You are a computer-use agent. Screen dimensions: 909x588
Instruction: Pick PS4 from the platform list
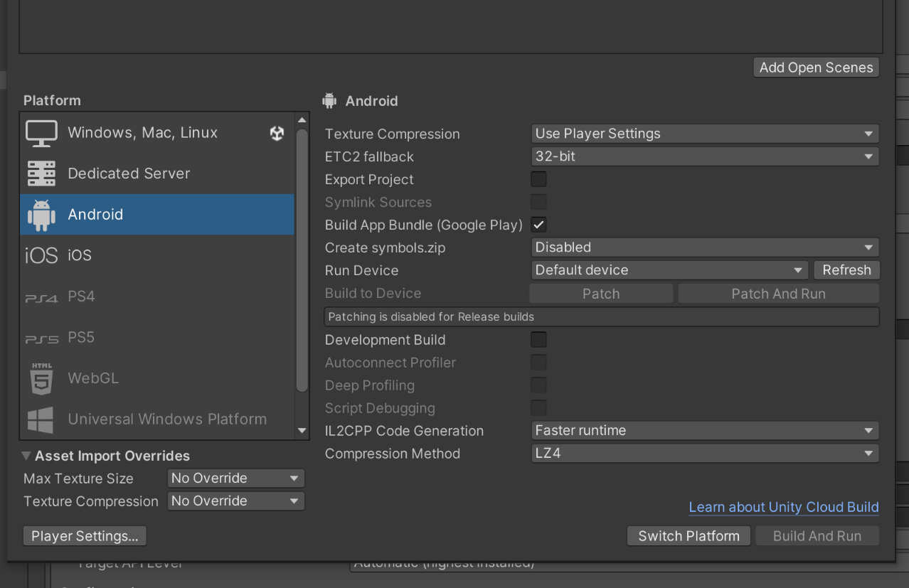(x=157, y=296)
